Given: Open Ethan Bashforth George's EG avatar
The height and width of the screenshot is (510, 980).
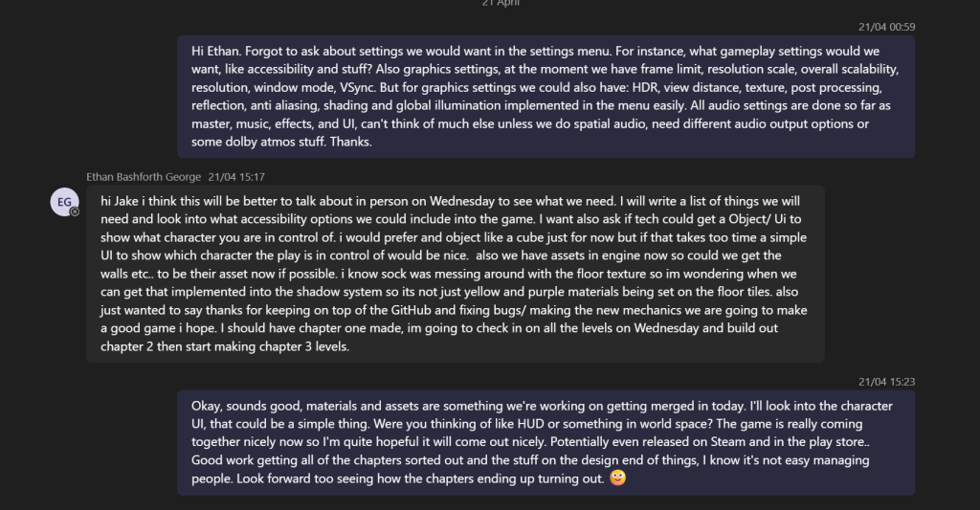Looking at the screenshot, I should pyautogui.click(x=64, y=202).
